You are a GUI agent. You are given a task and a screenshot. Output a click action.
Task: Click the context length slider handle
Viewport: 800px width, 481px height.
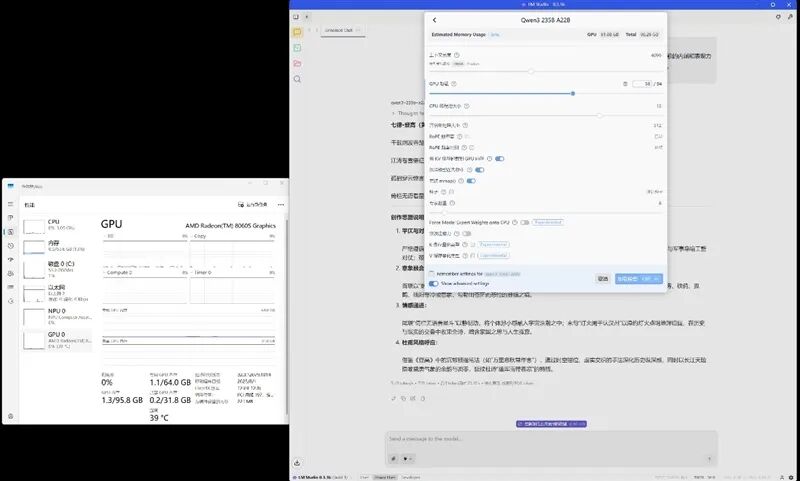[x=531, y=71]
